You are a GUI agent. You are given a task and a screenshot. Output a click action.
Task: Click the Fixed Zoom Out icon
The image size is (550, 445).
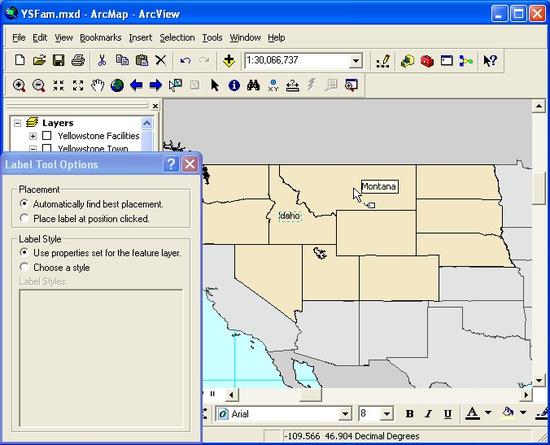[78, 85]
